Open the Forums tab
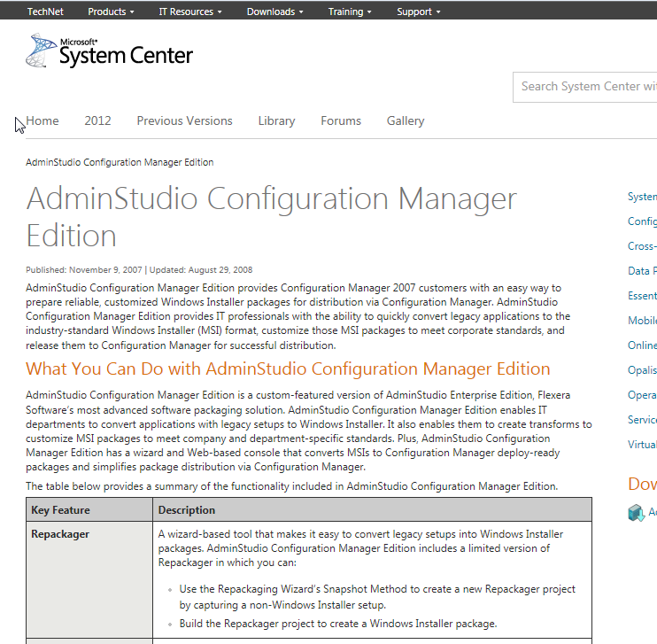 point(341,120)
